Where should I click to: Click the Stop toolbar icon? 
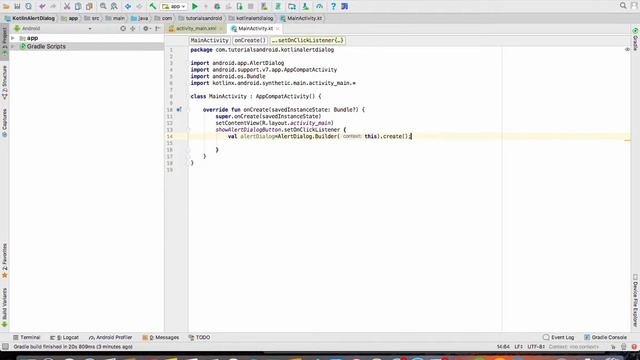[x=251, y=6]
